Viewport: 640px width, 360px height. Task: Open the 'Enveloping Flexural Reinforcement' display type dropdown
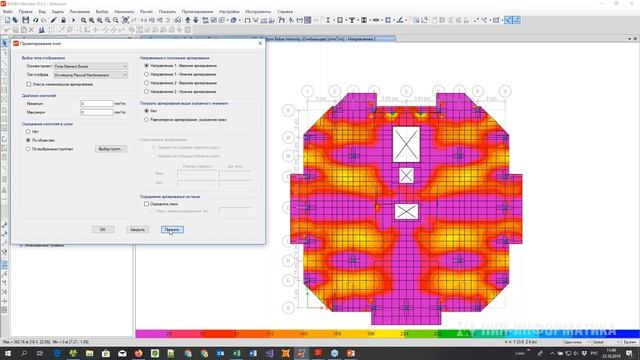pos(91,75)
